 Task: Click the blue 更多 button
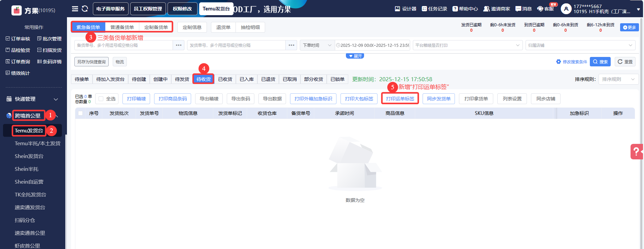(630, 27)
